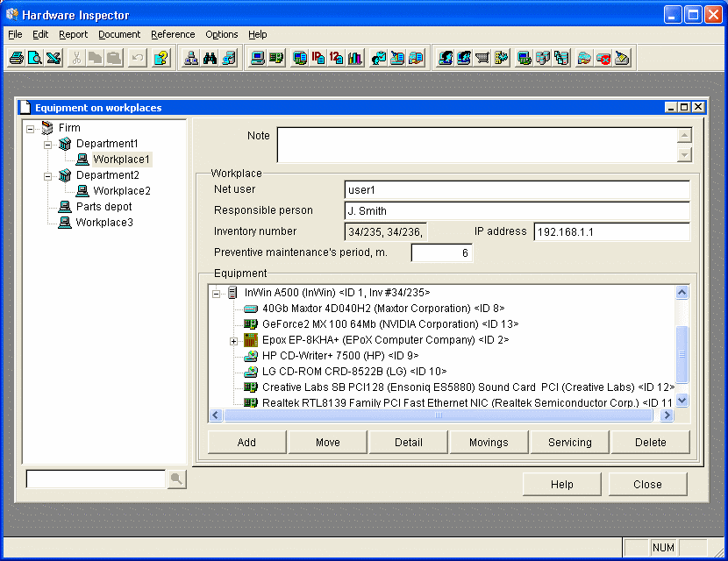Viewport: 728px width, 561px height.
Task: Click the Close button at bottom right
Action: point(647,484)
